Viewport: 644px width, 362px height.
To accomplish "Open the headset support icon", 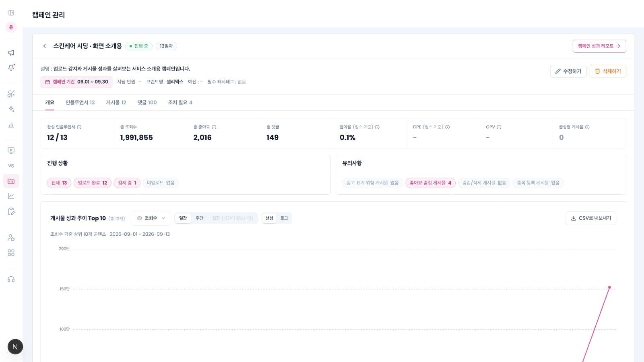I will click(11, 279).
